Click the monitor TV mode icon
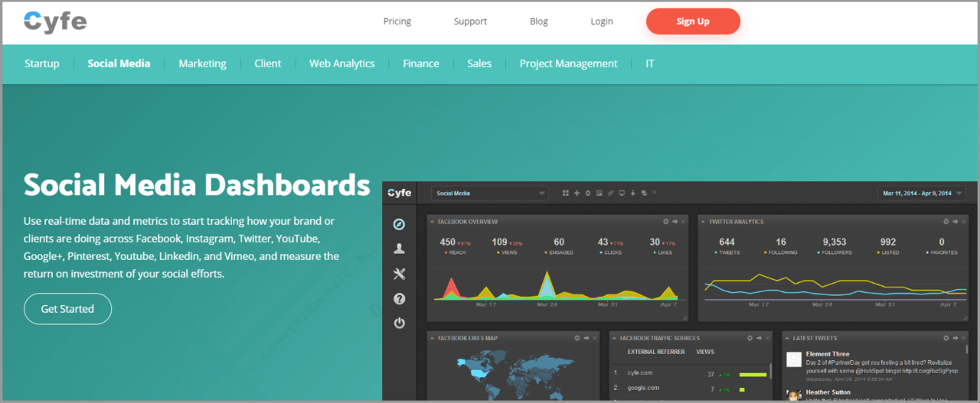Image resolution: width=980 pixels, height=403 pixels. pyautogui.click(x=621, y=193)
